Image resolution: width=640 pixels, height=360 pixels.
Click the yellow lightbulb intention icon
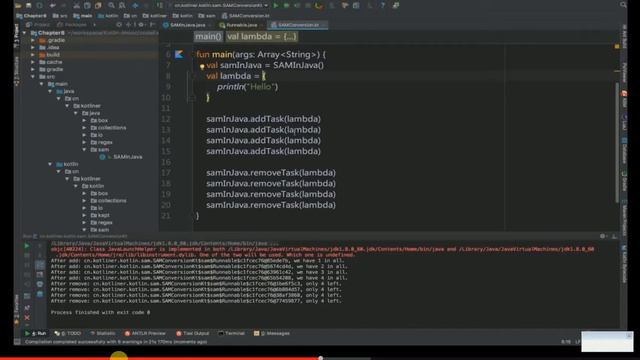(202, 66)
